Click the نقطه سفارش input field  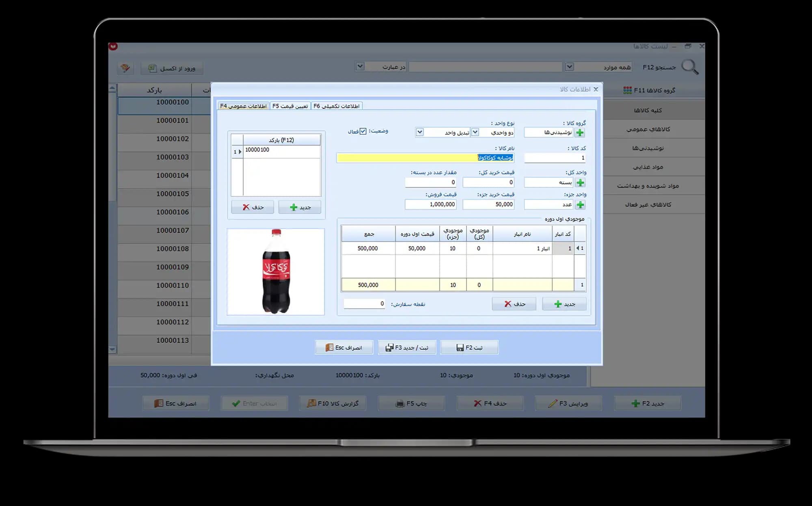pos(364,304)
